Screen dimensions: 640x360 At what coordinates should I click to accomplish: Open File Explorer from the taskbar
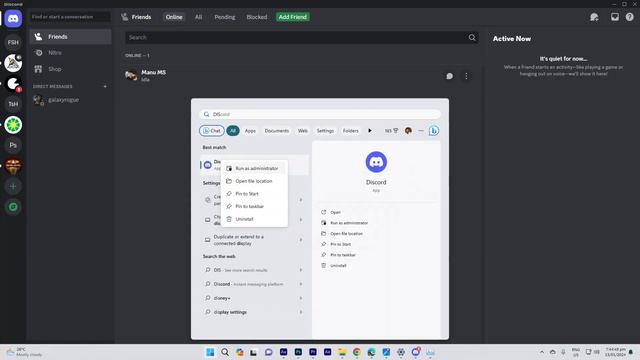coord(342,352)
